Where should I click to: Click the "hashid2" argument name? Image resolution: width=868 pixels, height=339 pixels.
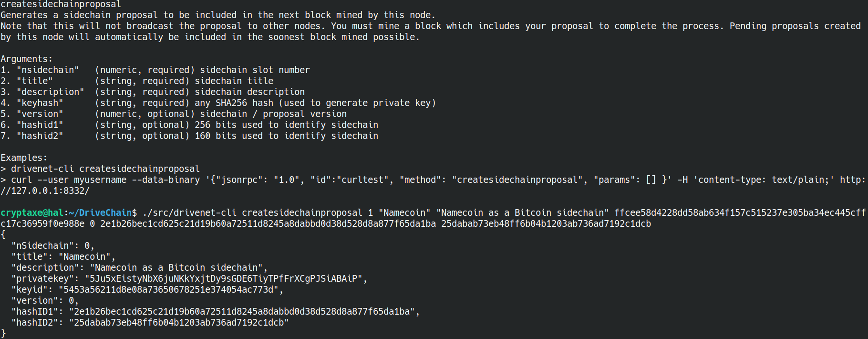[x=40, y=136]
